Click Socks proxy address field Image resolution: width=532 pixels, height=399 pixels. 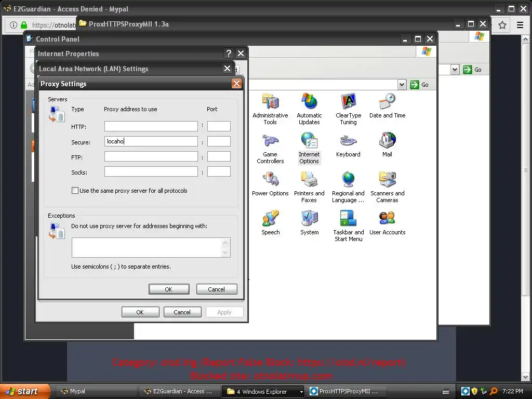151,171
